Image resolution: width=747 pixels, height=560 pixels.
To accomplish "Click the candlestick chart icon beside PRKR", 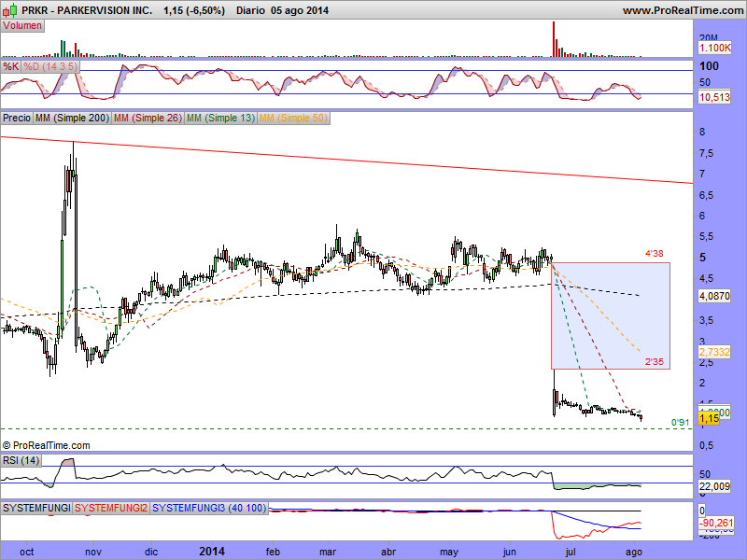I will tap(10, 9).
